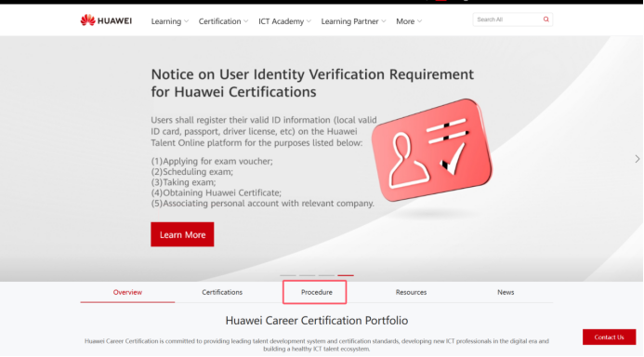Open the Procedure tab
The height and width of the screenshot is (357, 644).
click(x=317, y=292)
